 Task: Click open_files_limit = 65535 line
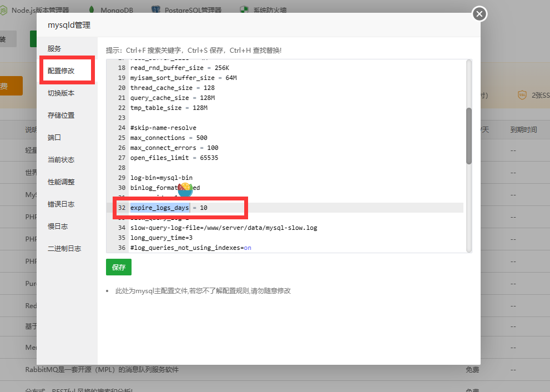click(174, 158)
